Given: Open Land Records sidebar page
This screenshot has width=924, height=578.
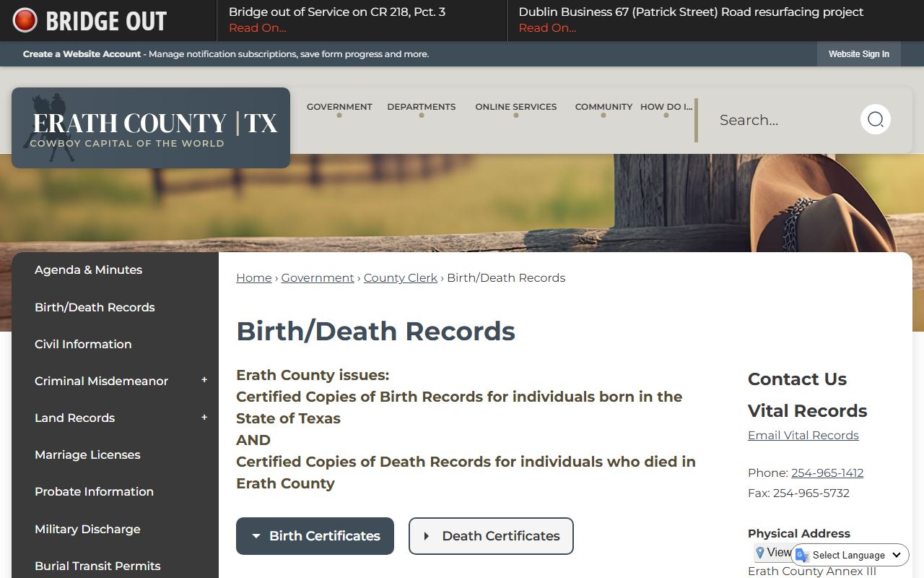Looking at the screenshot, I should (74, 418).
